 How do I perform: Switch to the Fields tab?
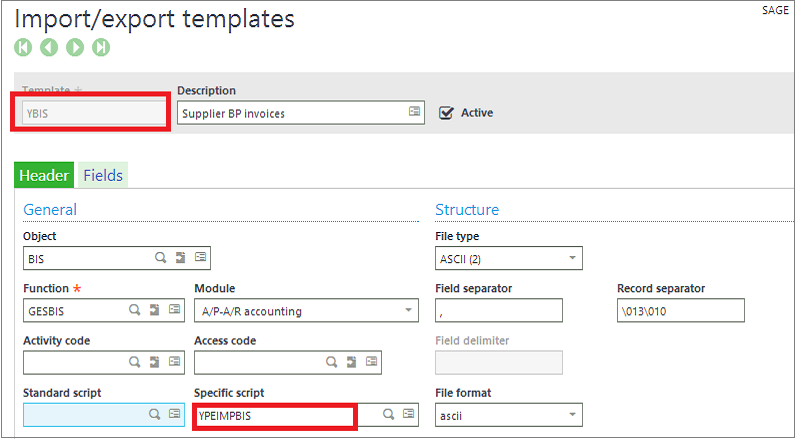[103, 176]
